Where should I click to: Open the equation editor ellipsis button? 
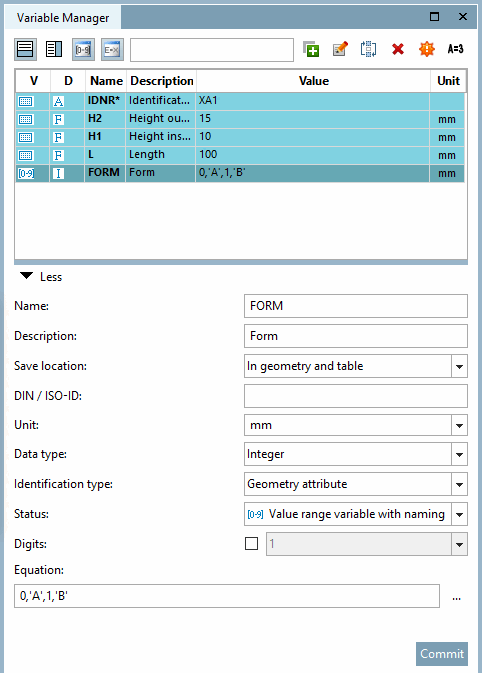click(x=456, y=597)
